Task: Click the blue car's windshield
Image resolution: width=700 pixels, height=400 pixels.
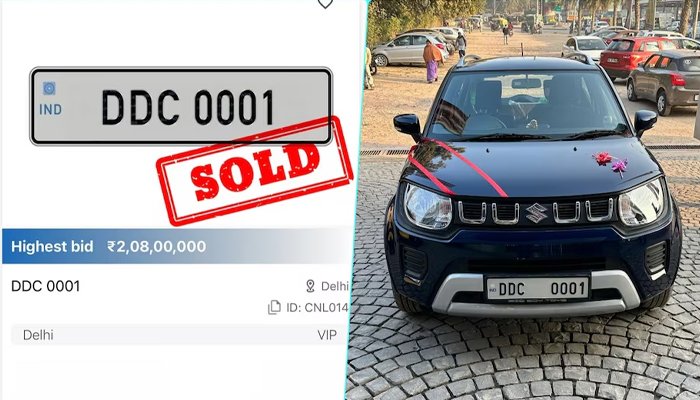Action: (527, 104)
